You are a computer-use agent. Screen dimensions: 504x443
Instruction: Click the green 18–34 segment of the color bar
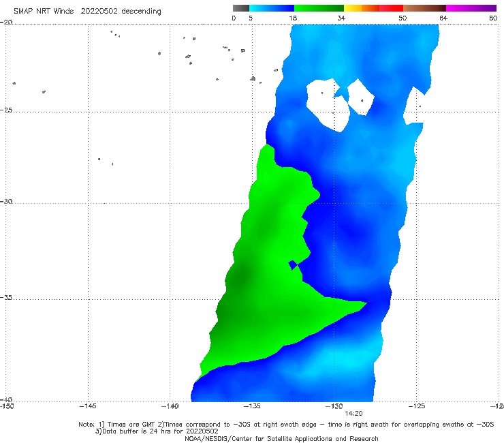point(319,8)
